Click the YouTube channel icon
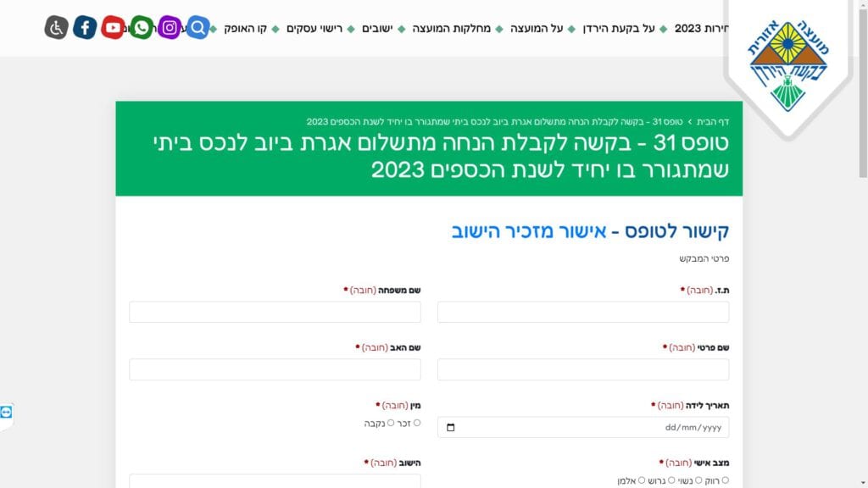The image size is (868, 488). point(113,28)
